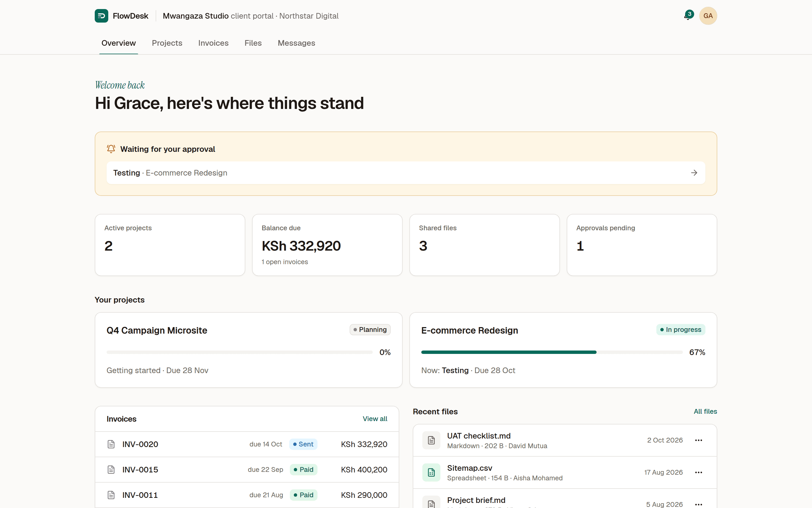Screen dimensions: 812x508
Task: Open more options for UAT checklist.md
Action: [x=699, y=440]
